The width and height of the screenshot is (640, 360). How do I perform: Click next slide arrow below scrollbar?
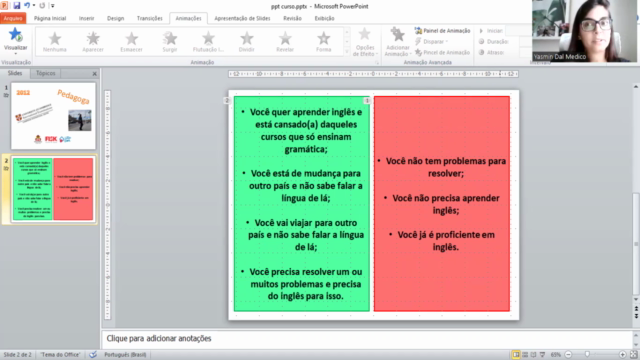point(636,316)
